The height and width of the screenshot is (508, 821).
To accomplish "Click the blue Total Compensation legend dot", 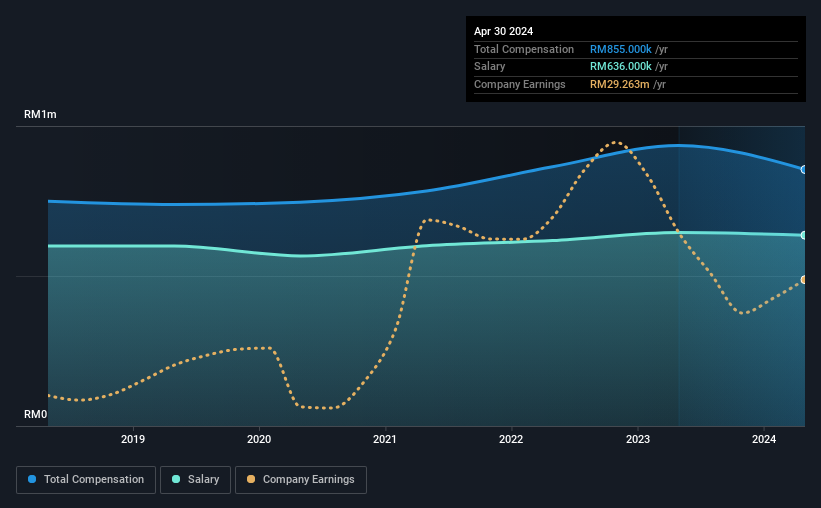I will tap(32, 479).
